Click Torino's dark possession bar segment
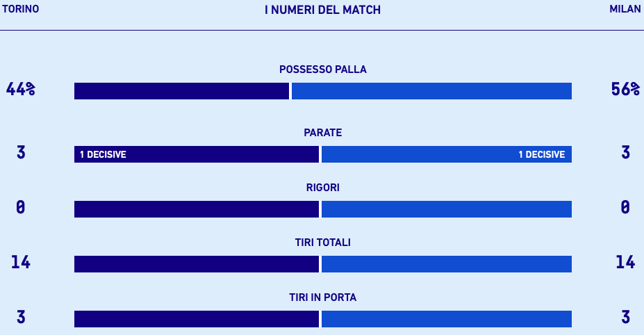644x335 pixels. (x=181, y=91)
